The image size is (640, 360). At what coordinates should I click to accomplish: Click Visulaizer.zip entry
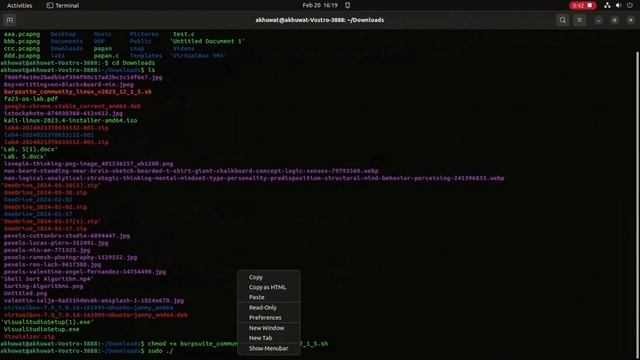29,337
